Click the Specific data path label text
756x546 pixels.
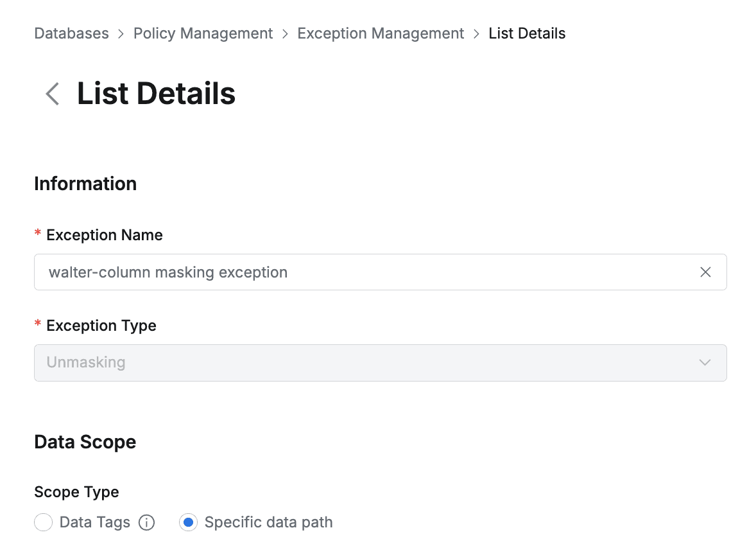pyautogui.click(x=268, y=523)
